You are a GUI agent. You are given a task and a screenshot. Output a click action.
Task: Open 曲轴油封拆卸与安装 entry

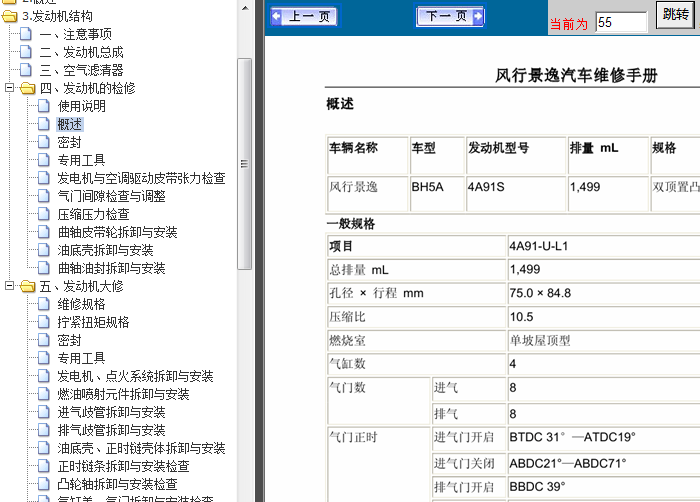click(112, 268)
